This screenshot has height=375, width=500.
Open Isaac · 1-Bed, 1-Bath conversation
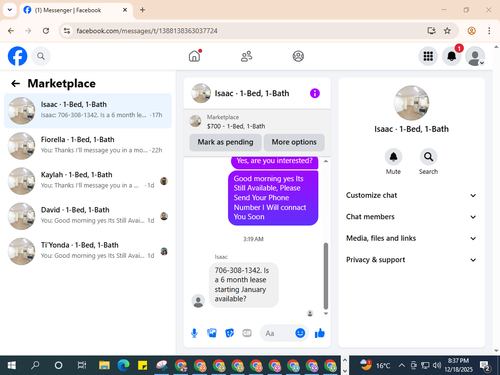coord(88,111)
